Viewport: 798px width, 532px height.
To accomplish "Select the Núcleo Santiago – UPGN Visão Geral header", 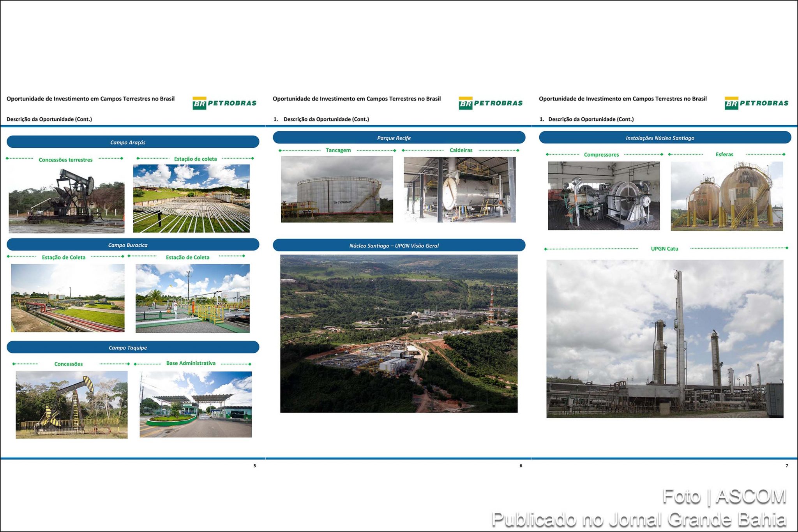I will pyautogui.click(x=399, y=245).
